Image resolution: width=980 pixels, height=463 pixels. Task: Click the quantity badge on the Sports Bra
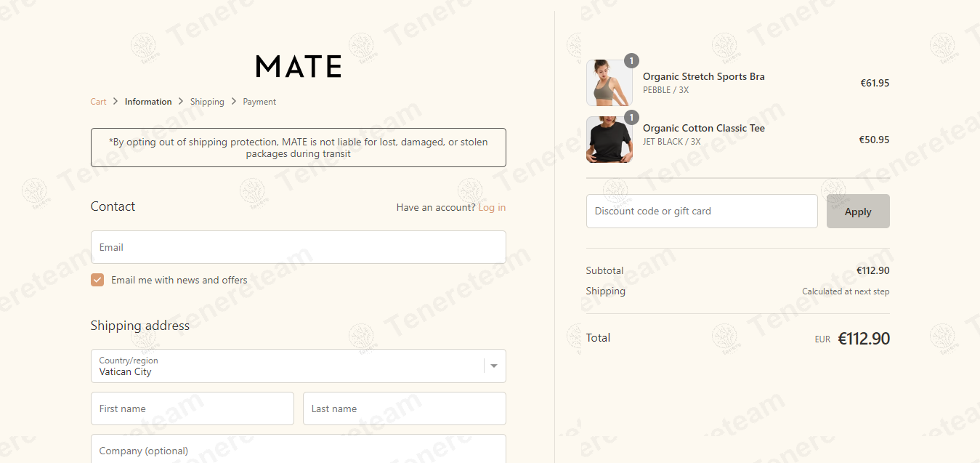[631, 60]
